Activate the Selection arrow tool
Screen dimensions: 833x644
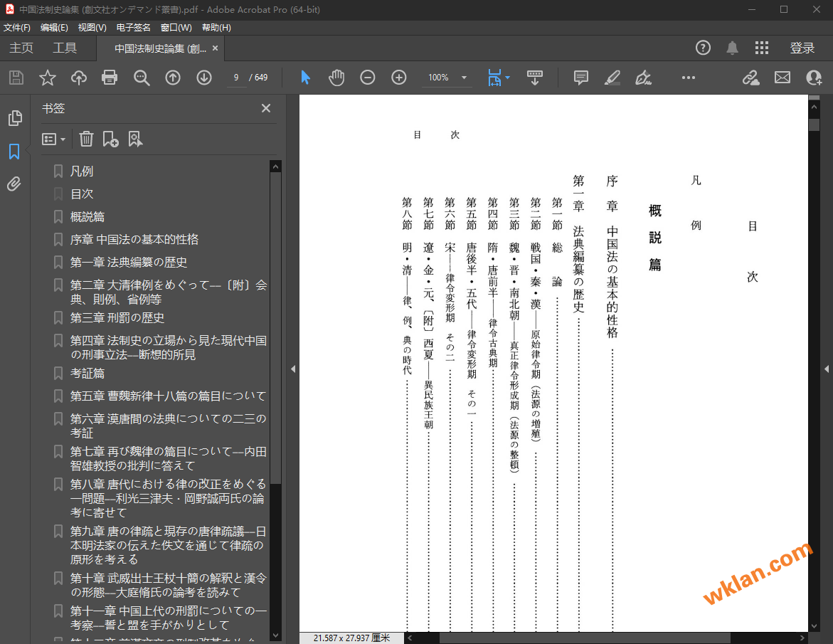[305, 78]
